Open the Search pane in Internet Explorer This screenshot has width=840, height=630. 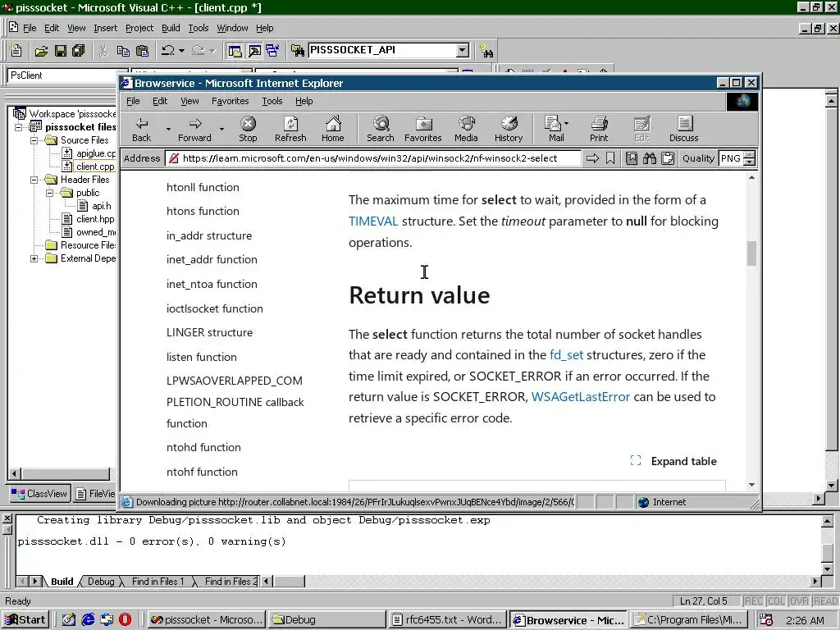[x=381, y=130]
